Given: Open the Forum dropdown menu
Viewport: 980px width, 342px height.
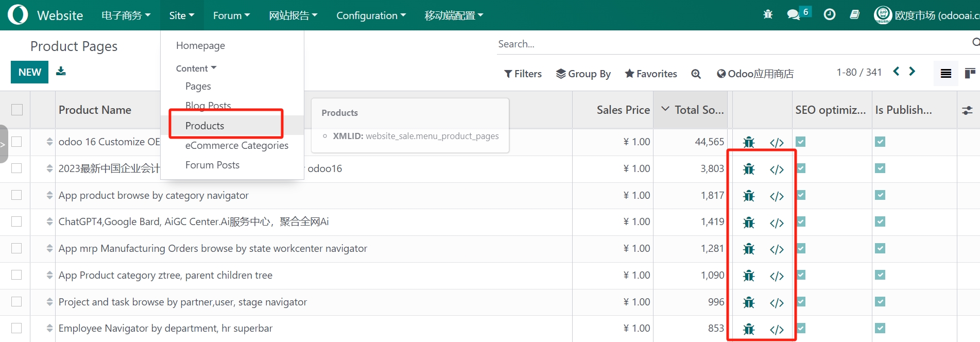Looking at the screenshot, I should (x=232, y=15).
